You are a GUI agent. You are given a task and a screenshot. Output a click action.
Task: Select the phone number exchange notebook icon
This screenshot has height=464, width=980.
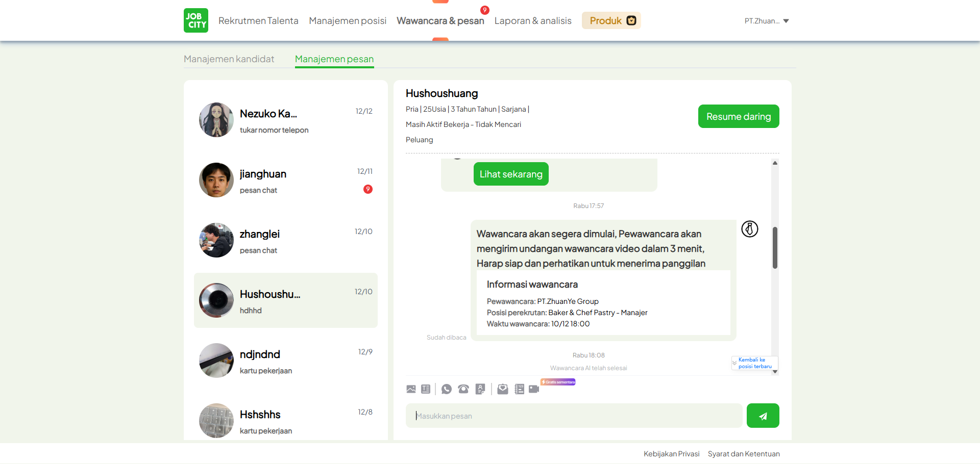(519, 389)
